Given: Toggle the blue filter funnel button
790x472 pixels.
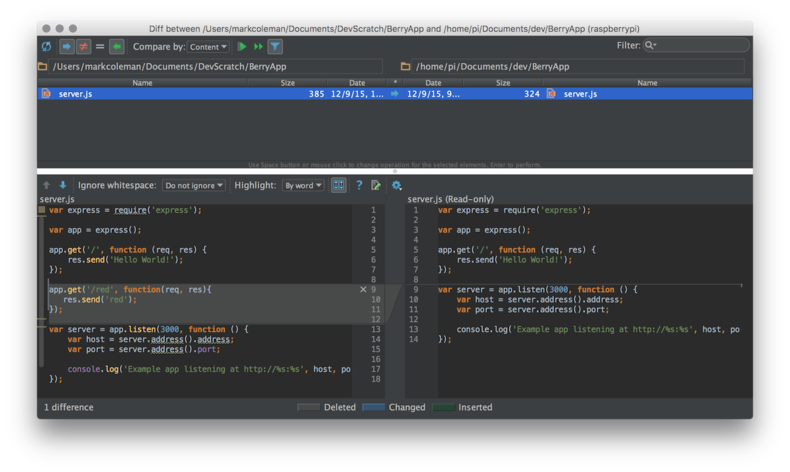Looking at the screenshot, I should pyautogui.click(x=275, y=46).
